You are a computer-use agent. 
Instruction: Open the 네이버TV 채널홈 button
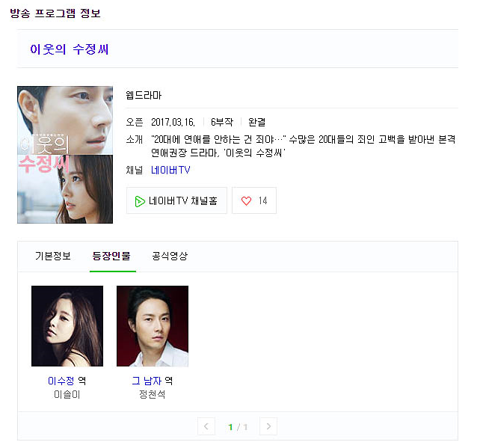[176, 200]
